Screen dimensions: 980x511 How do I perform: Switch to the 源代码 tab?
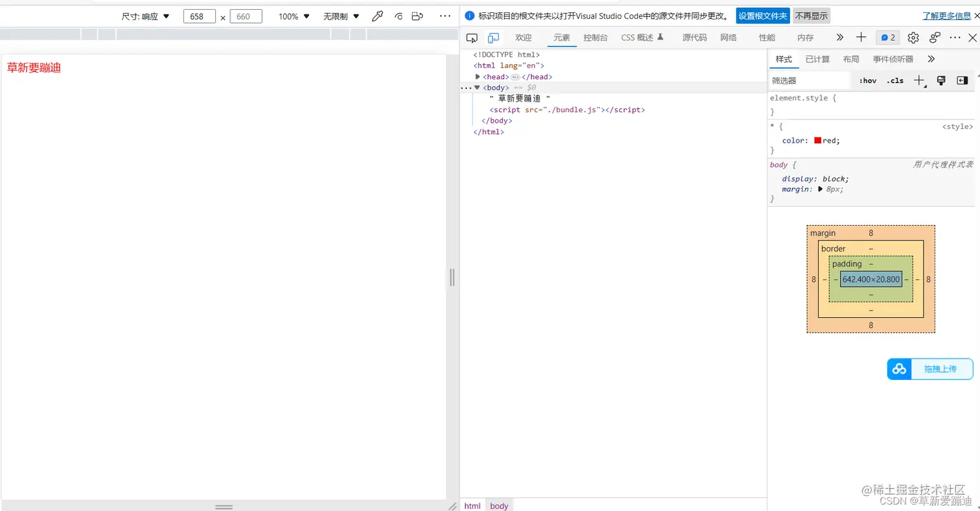(694, 38)
